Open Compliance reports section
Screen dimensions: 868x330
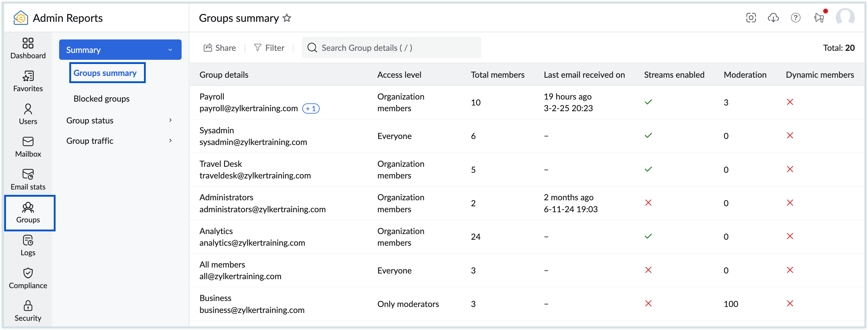[28, 278]
